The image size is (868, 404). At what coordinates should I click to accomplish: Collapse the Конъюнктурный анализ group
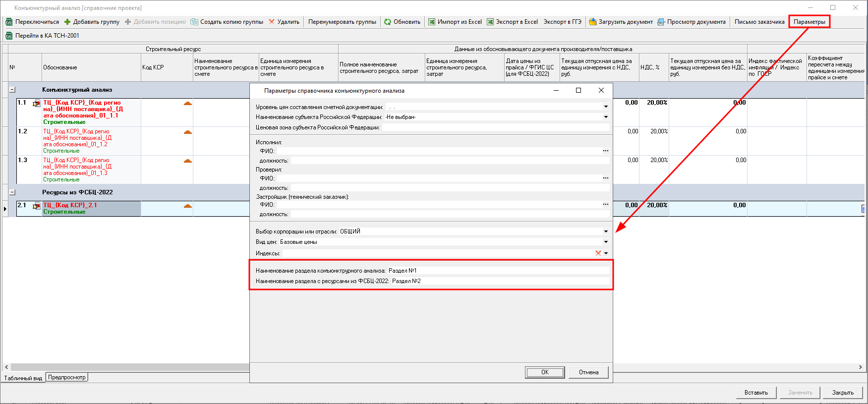click(x=12, y=90)
